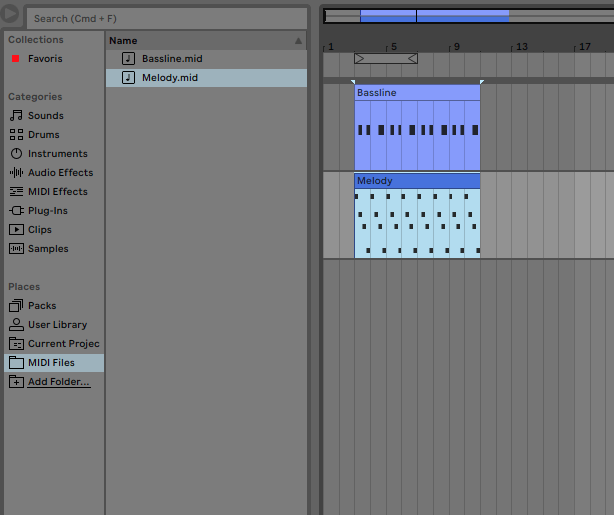Screen dimensions: 614x515
Task: Open the Favoris collection
Action: coord(45,59)
